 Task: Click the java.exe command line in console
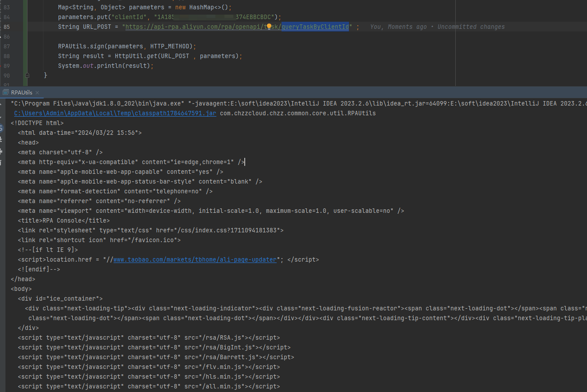(299, 103)
